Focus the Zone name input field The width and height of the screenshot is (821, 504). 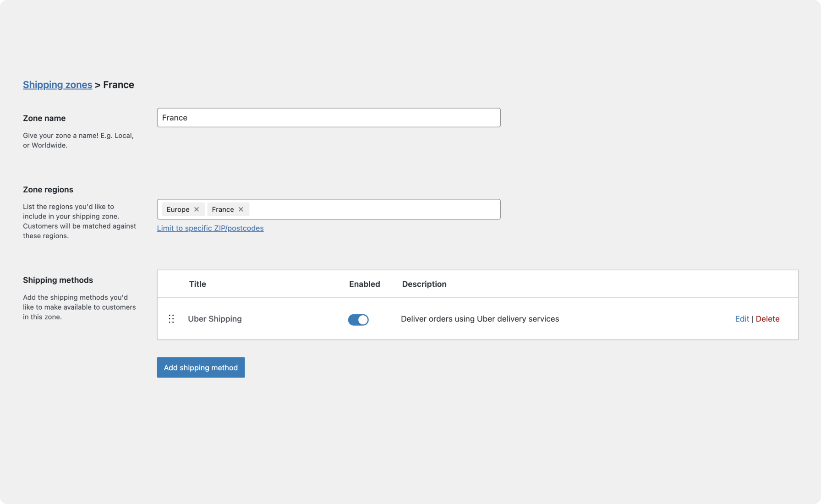[x=328, y=118]
